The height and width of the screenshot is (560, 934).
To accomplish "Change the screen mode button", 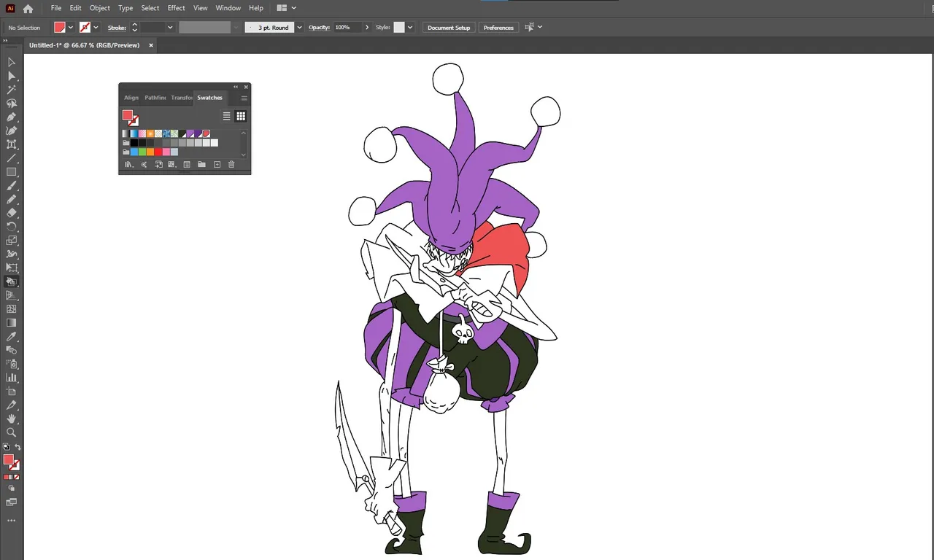I will click(x=11, y=502).
